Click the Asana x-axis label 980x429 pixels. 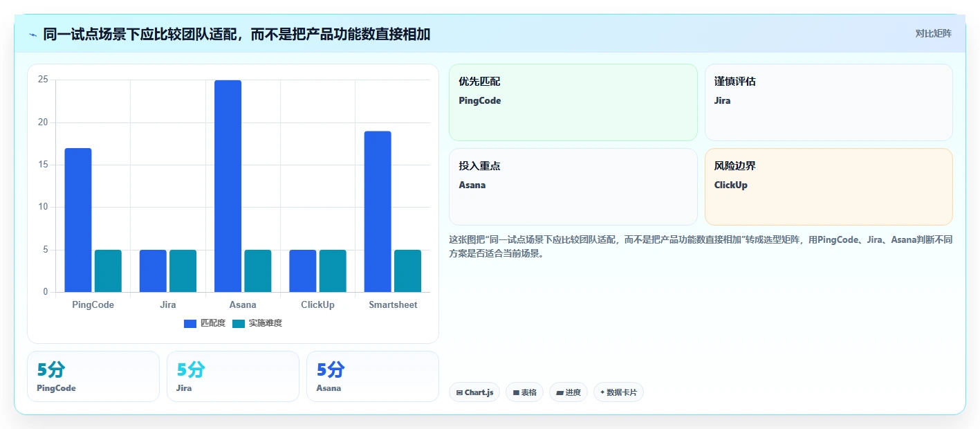point(243,304)
